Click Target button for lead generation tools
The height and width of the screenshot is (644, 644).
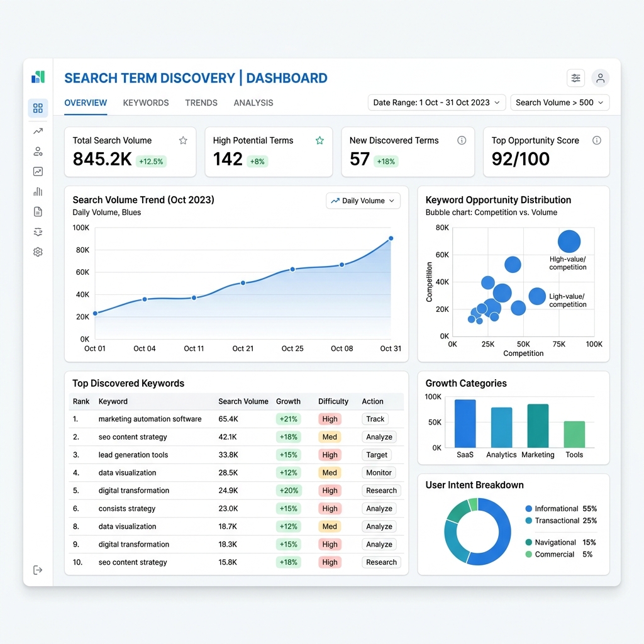(377, 455)
